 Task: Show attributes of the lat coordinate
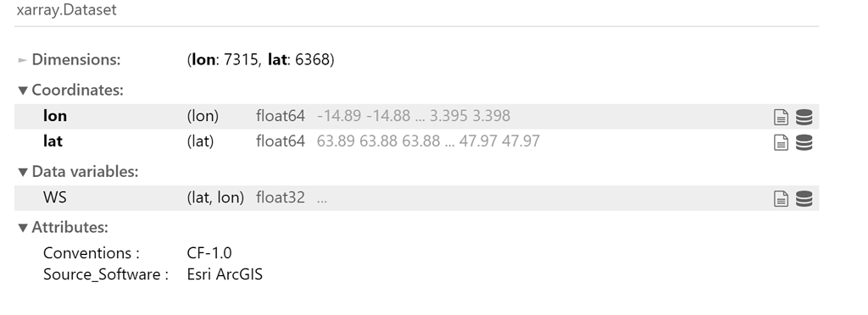[781, 142]
